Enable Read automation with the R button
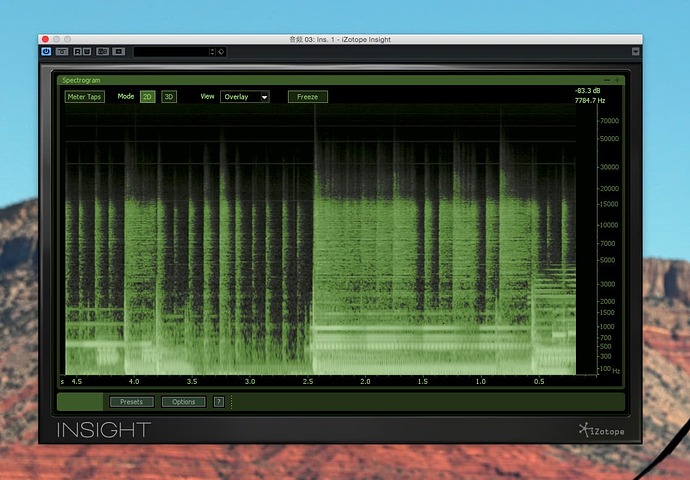The width and height of the screenshot is (690, 480). click(77, 51)
